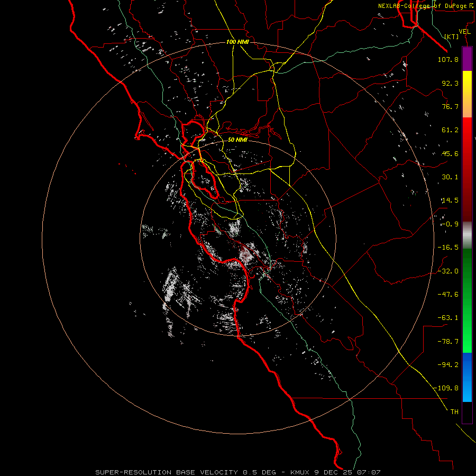Click the -16.5 scale value
Viewport: 476px width, 476px height.
click(448, 248)
